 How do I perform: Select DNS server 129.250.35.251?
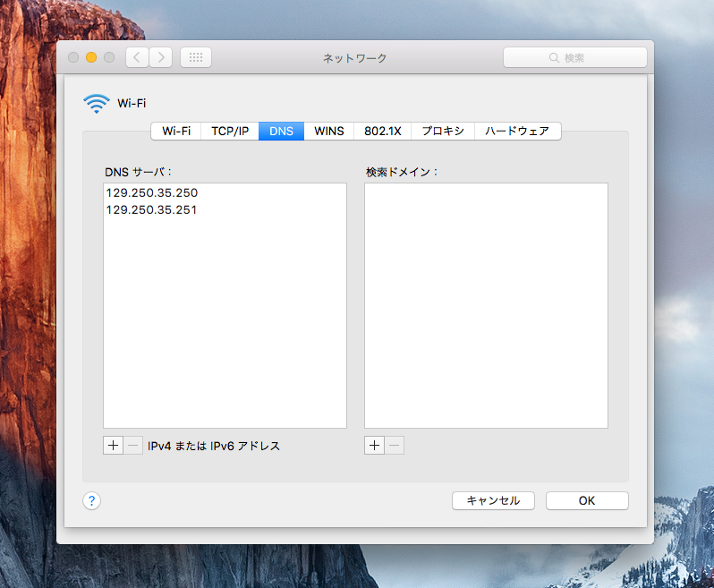(225, 210)
